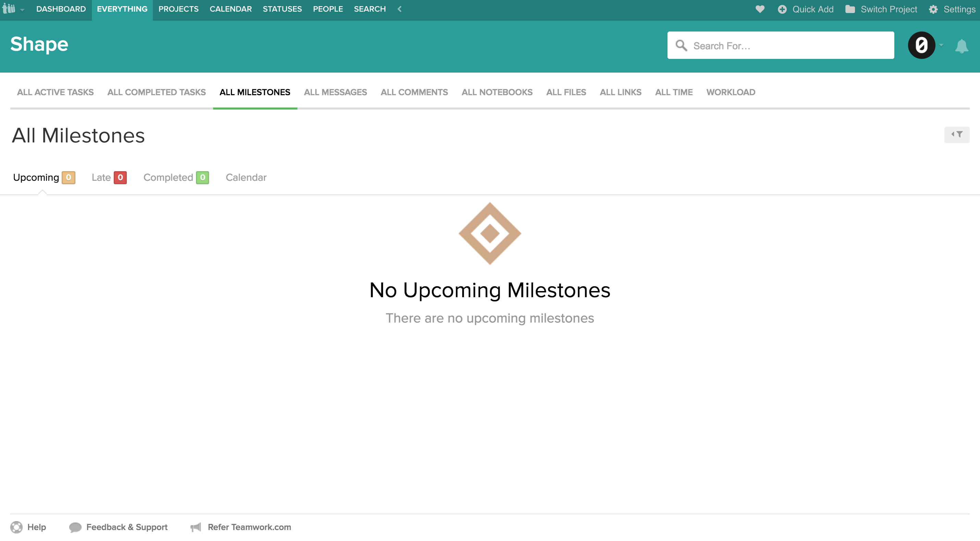980x541 pixels.
Task: Collapse the navigation with the chevron arrow
Action: tap(400, 9)
